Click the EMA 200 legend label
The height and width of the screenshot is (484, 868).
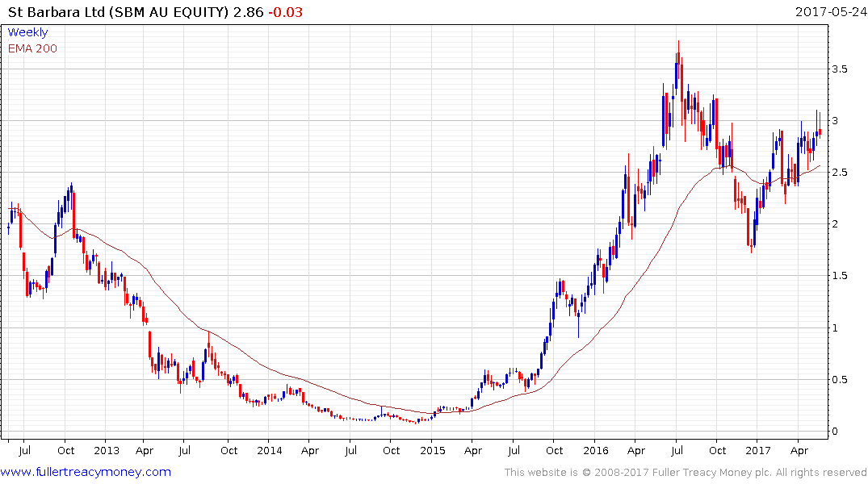[x=32, y=48]
